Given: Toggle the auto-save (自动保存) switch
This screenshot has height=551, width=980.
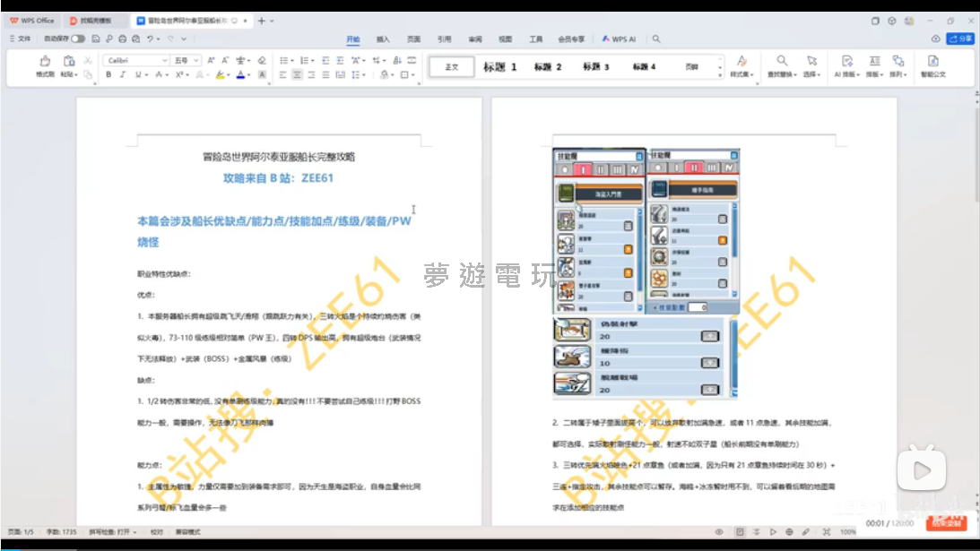Looking at the screenshot, I should 78,39.
